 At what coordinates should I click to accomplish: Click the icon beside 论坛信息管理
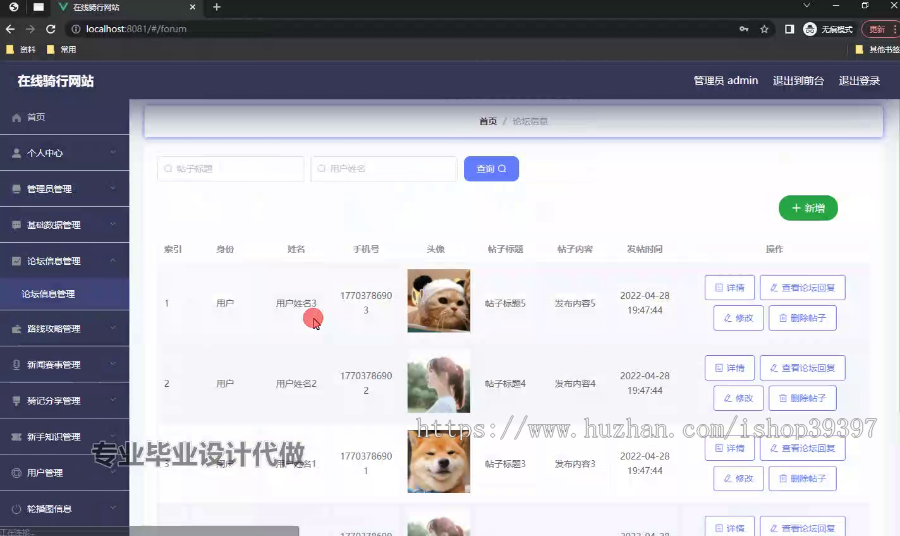pos(16,261)
